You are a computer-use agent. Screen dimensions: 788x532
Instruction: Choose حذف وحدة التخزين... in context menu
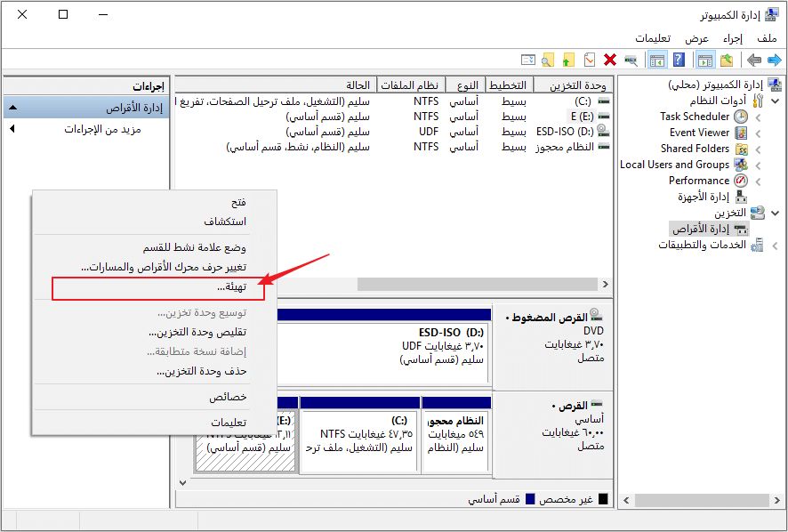pos(156,371)
